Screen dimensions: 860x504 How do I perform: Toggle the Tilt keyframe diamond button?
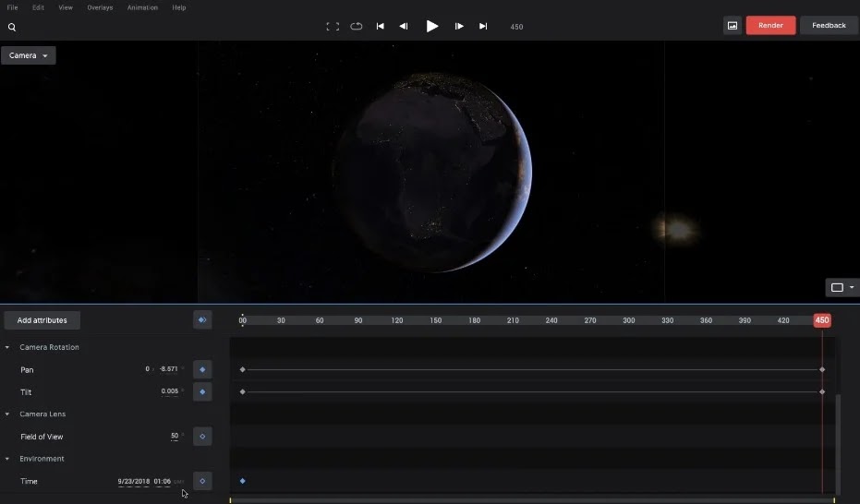(x=202, y=392)
